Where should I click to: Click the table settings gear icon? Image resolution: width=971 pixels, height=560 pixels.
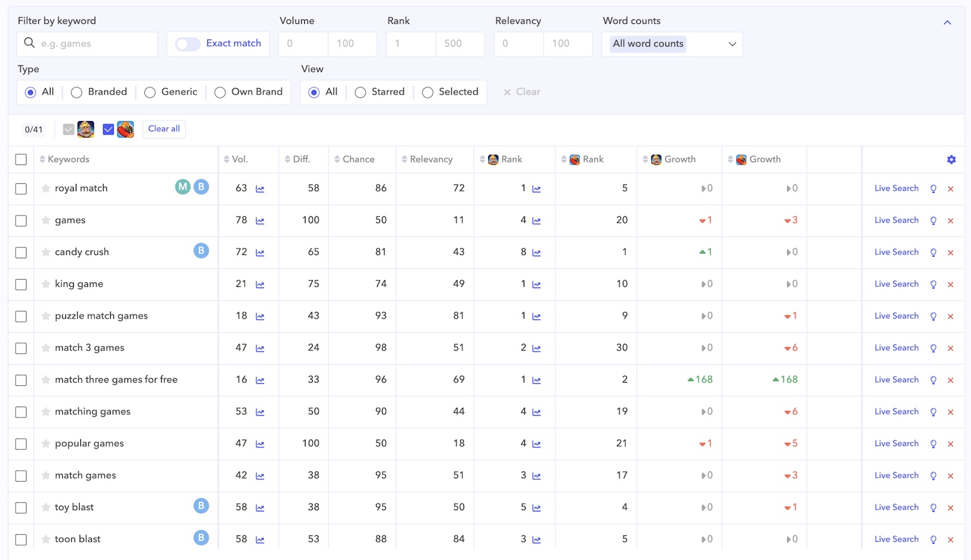[x=951, y=159]
